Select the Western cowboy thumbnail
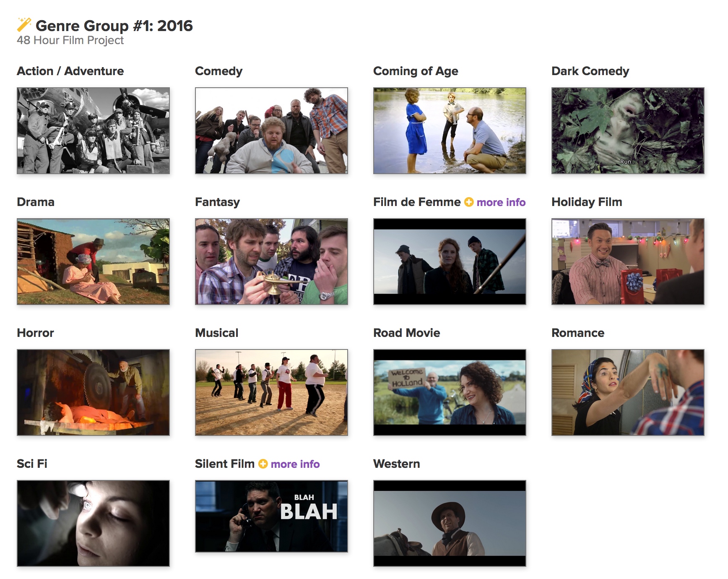728x579 pixels. click(450, 523)
